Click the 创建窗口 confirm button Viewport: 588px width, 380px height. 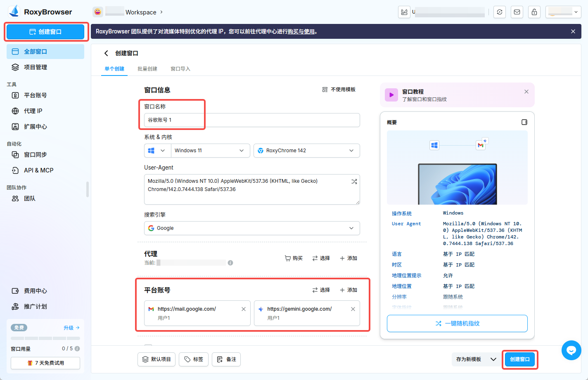(x=520, y=359)
